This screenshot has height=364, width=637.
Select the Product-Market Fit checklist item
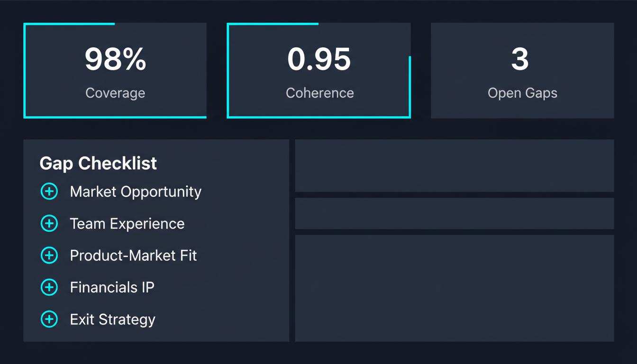pyautogui.click(x=133, y=255)
